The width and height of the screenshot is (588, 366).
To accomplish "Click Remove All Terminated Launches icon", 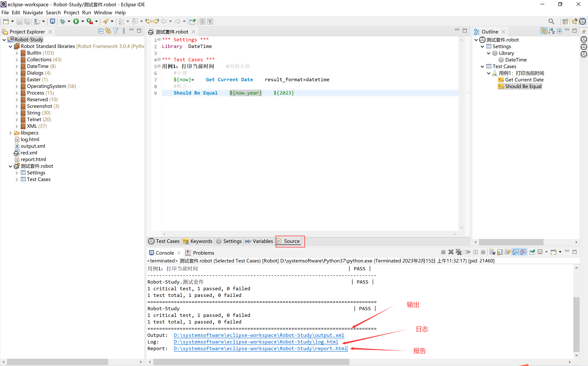I will pyautogui.click(x=459, y=252).
